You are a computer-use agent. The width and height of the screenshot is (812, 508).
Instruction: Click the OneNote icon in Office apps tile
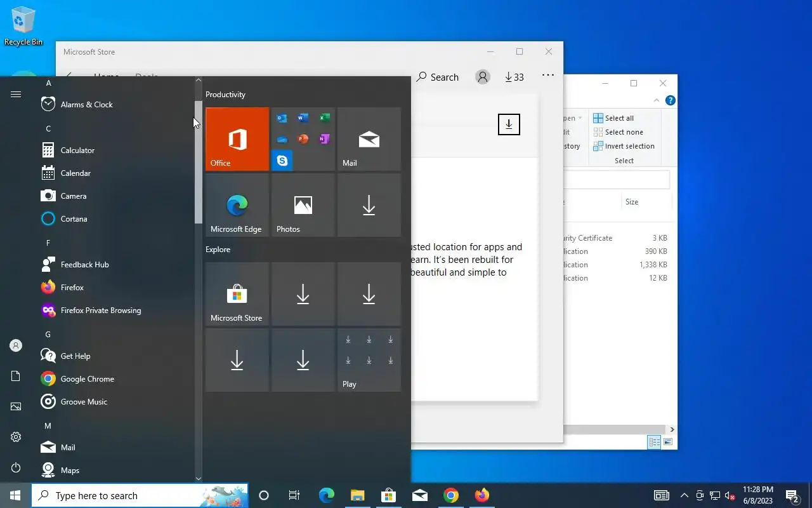pos(324,139)
